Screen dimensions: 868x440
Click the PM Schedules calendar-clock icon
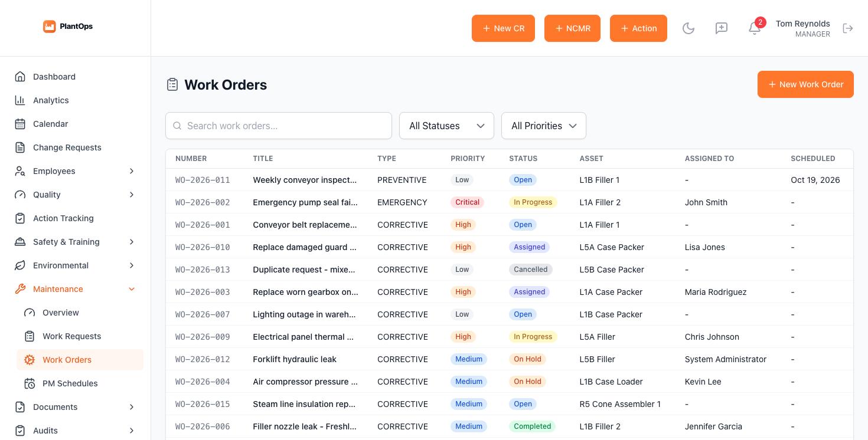(x=30, y=383)
